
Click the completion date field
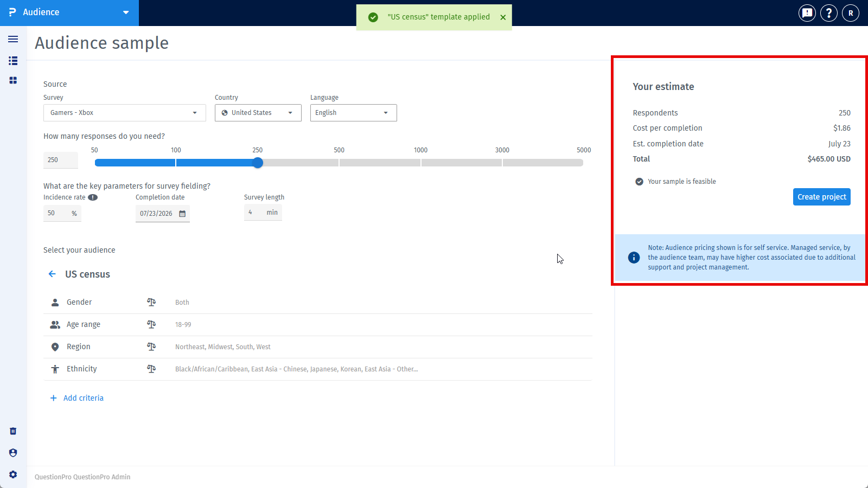(163, 214)
